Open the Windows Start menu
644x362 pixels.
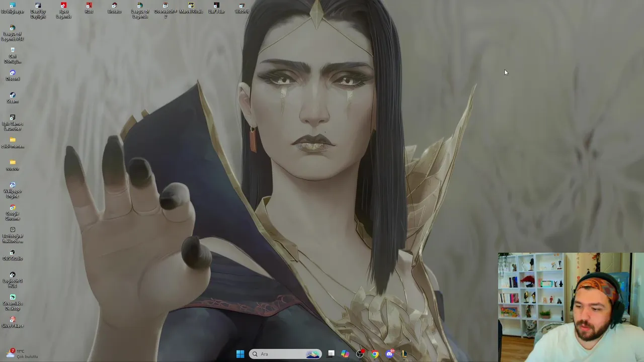(x=240, y=354)
